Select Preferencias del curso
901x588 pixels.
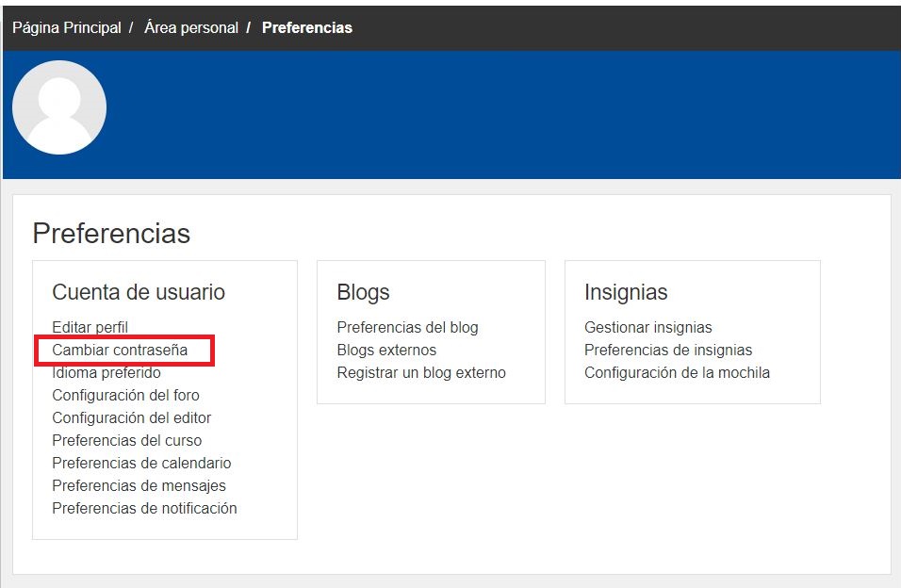tap(126, 440)
